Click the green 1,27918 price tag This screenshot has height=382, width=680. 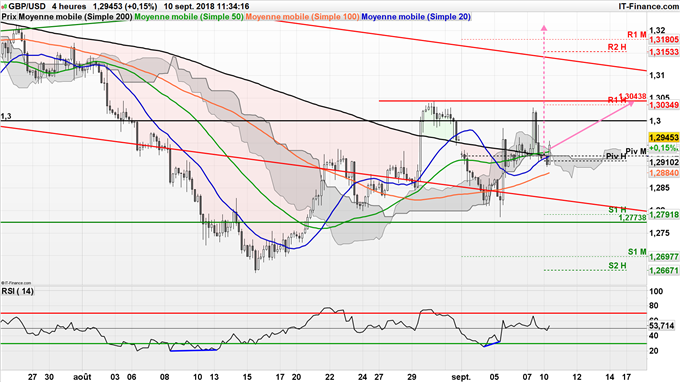[x=664, y=214]
